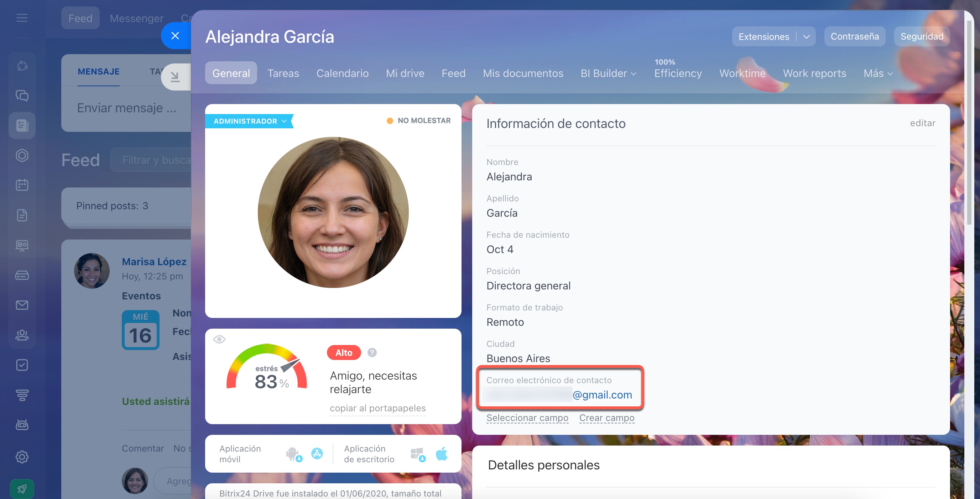This screenshot has height=499, width=980.
Task: Expand the Más tab menu
Action: click(878, 73)
